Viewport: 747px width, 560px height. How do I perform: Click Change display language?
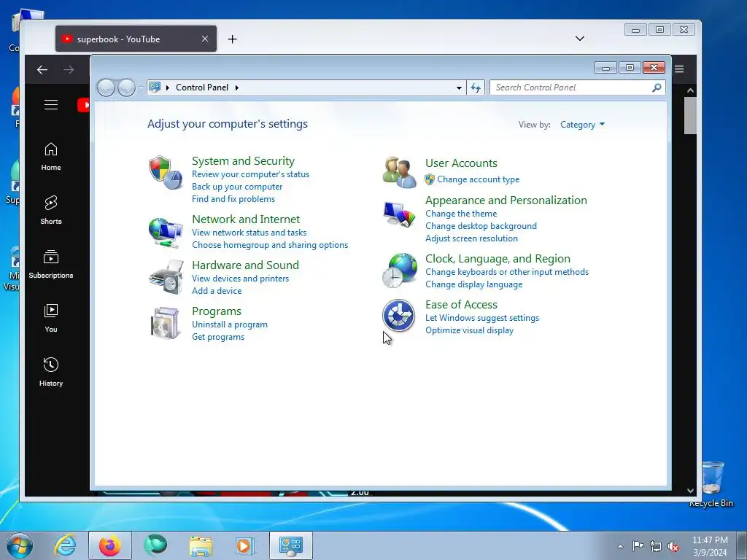click(x=474, y=284)
